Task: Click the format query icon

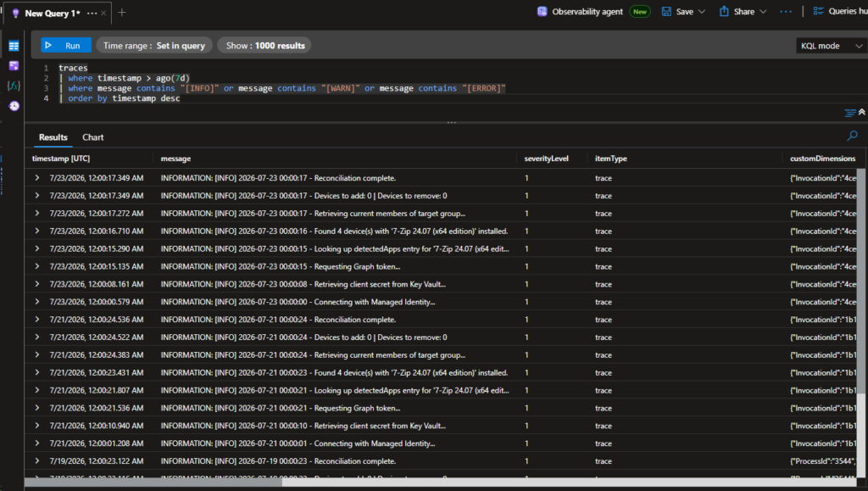Action: click(849, 113)
